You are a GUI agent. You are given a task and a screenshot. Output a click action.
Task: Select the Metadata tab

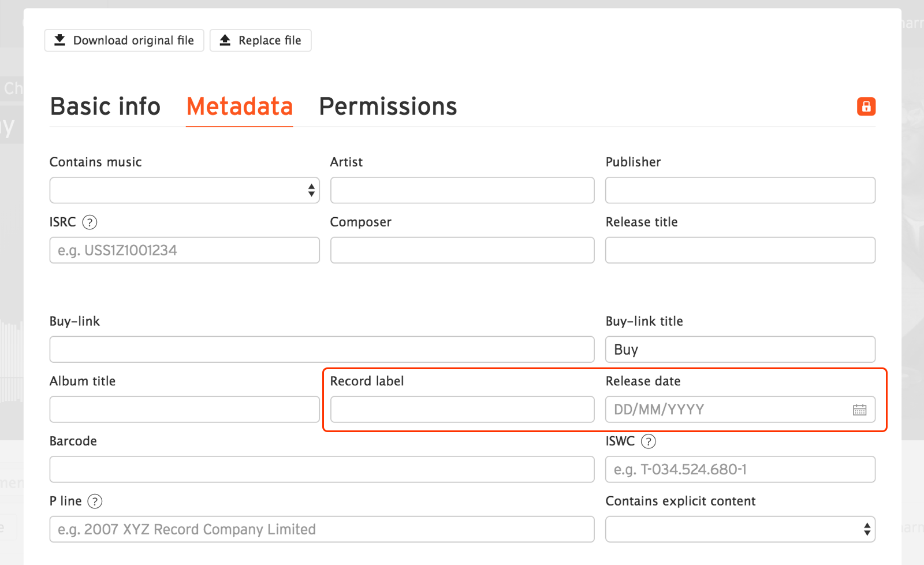pos(239,106)
